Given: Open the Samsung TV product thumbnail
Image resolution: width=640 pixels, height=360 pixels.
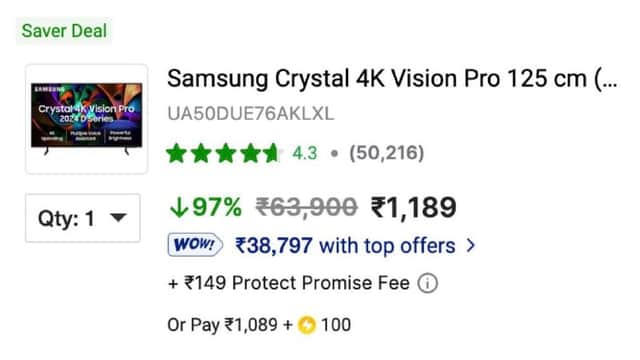Looking at the screenshot, I should tap(87, 119).
